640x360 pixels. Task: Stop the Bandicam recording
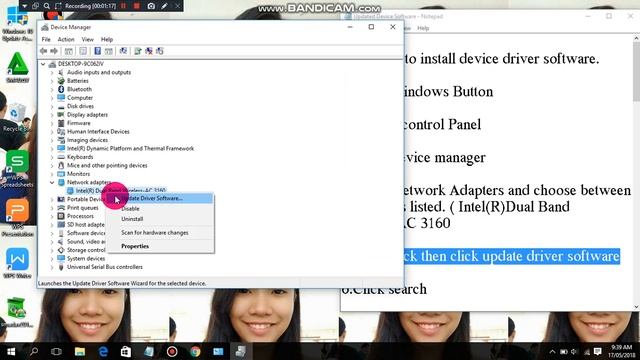coord(137,6)
